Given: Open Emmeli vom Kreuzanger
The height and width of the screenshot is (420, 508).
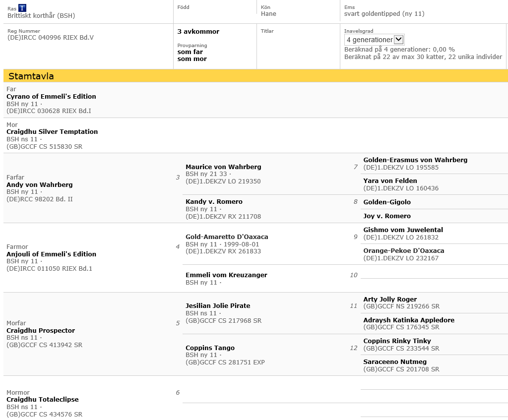Looking at the screenshot, I should pos(226,275).
